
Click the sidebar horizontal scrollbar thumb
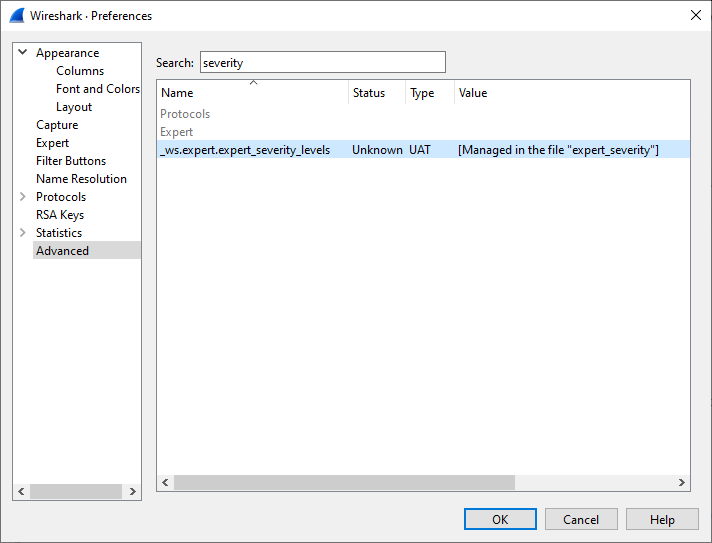76,491
